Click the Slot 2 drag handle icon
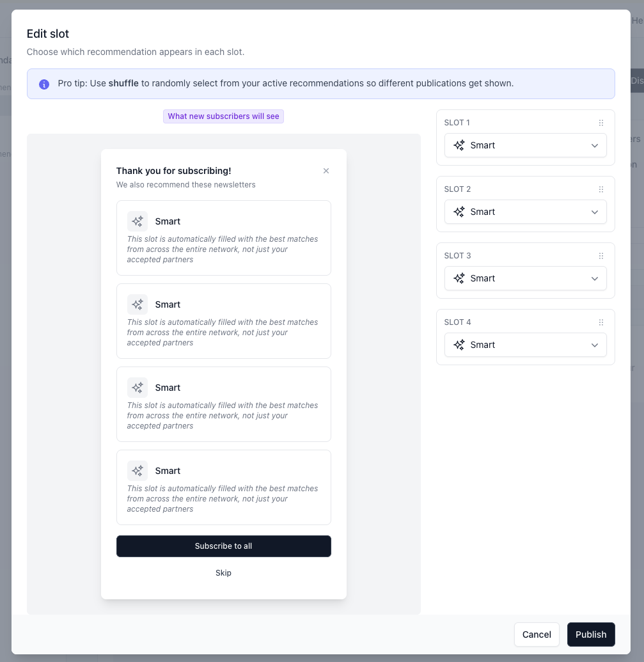The width and height of the screenshot is (644, 662). 601,189
